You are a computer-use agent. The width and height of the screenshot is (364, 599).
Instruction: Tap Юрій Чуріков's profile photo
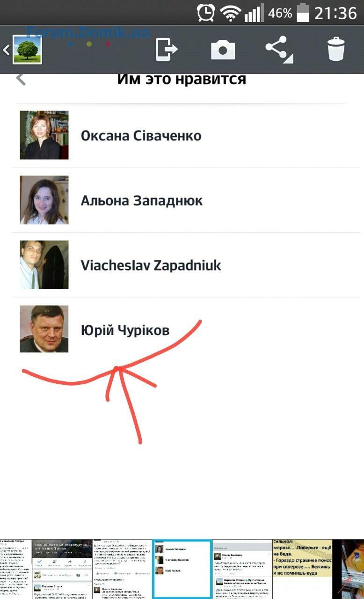click(44, 329)
